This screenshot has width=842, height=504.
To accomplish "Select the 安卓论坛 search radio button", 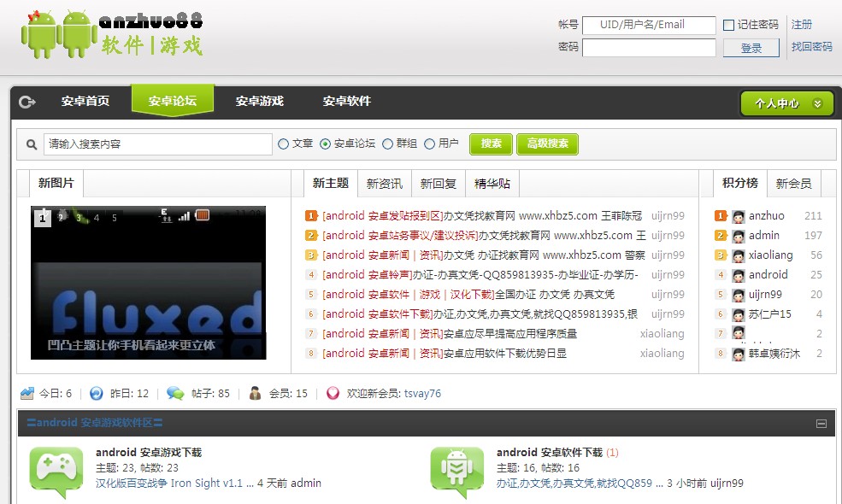I will 325,144.
